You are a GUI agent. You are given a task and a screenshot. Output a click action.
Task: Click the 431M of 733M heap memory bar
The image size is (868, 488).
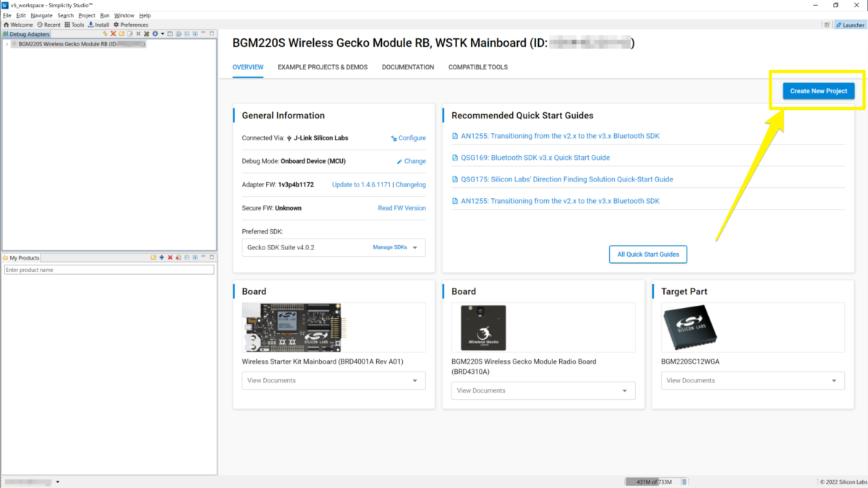(x=652, y=481)
